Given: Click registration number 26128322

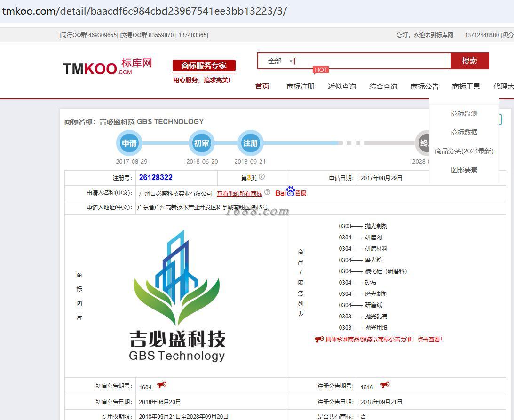Looking at the screenshot, I should 156,177.
